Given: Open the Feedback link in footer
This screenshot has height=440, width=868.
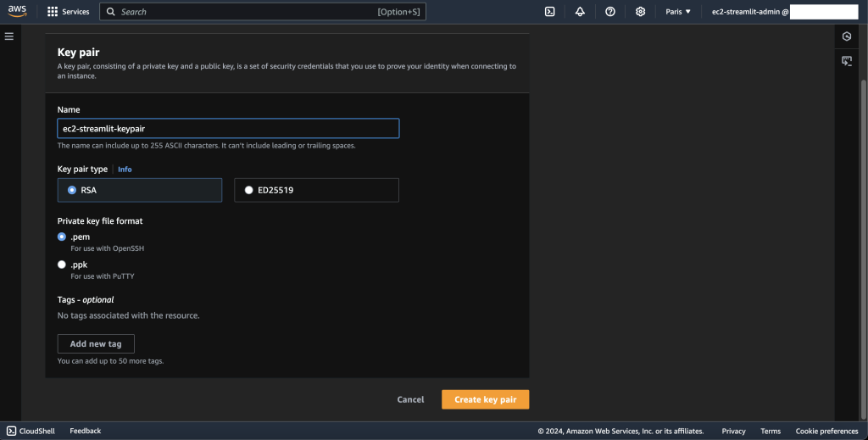Looking at the screenshot, I should (86, 431).
